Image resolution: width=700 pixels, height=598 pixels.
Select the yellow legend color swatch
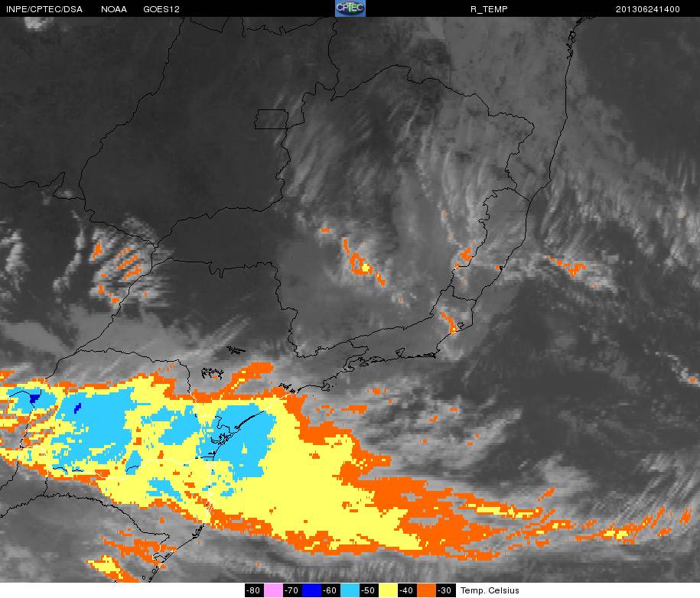click(x=388, y=590)
